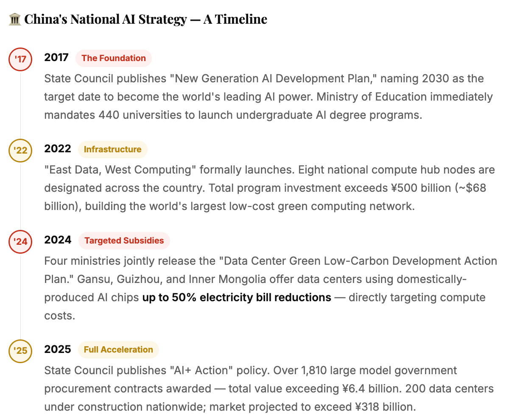509x420 pixels.
Task: Click the 2017 year heading
Action: click(56, 58)
